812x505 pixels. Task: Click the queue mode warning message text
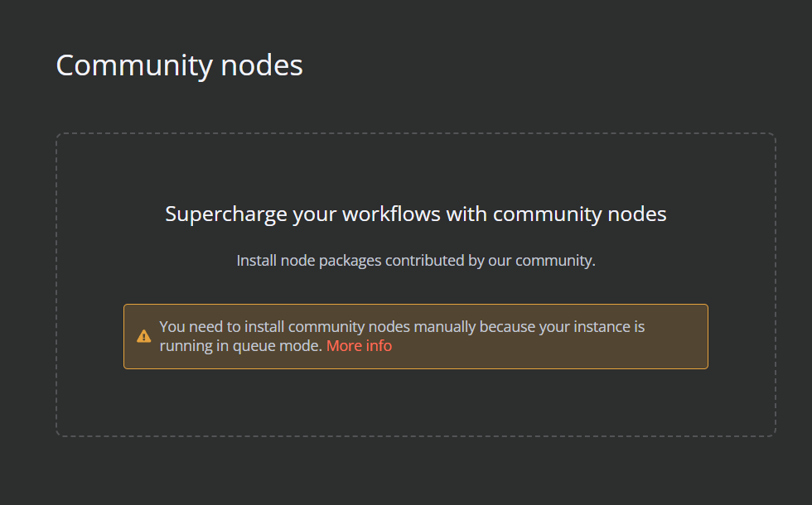[x=402, y=336]
